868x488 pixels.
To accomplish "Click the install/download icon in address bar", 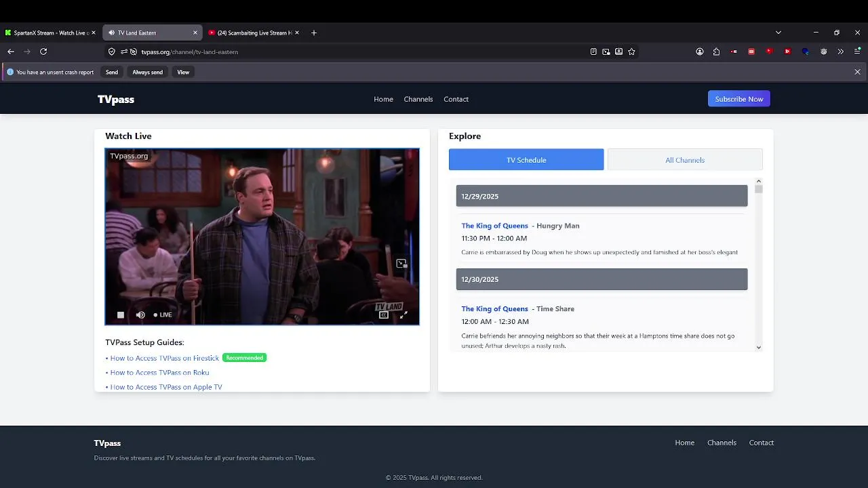I will click(x=619, y=52).
